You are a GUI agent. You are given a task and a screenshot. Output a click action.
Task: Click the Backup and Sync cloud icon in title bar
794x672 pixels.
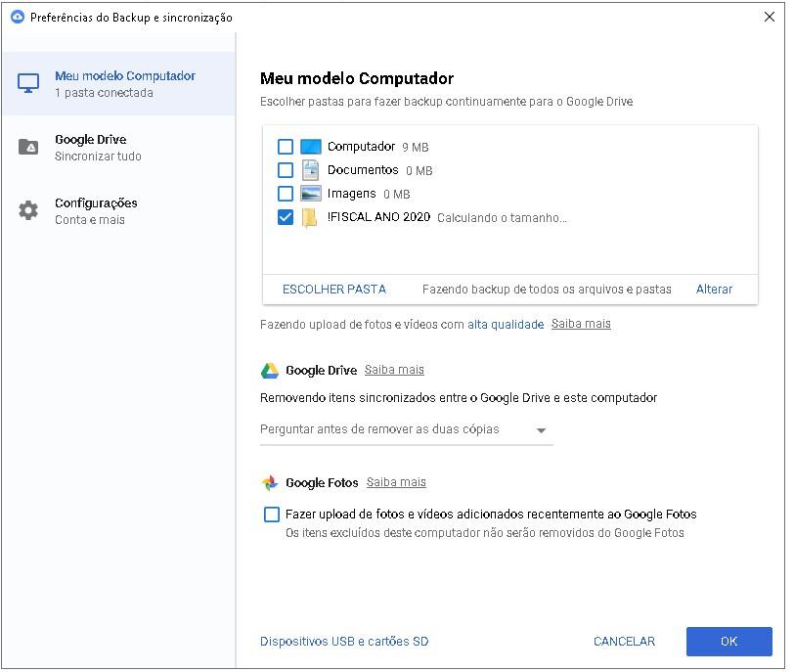coord(18,18)
